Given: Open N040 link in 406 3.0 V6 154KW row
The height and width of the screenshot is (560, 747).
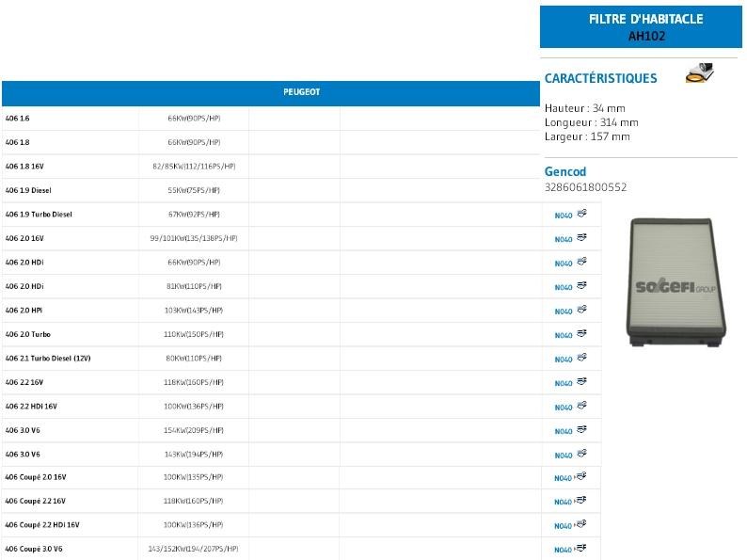Looking at the screenshot, I should [564, 431].
